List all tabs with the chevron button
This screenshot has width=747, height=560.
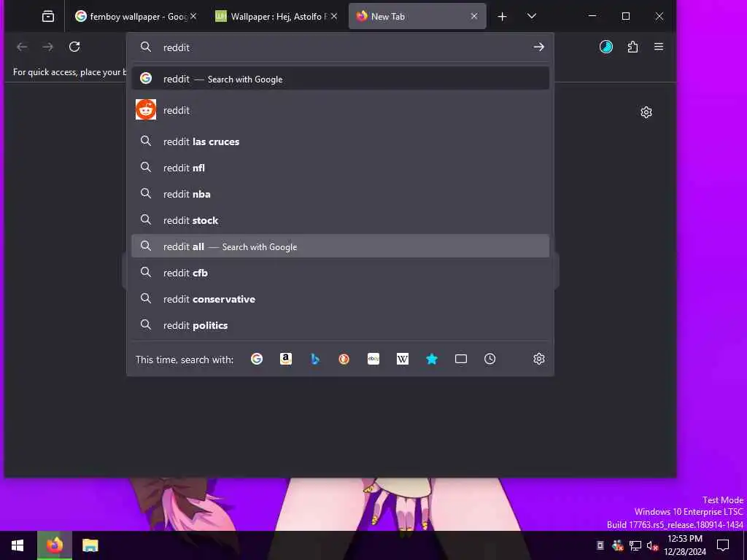tap(532, 17)
